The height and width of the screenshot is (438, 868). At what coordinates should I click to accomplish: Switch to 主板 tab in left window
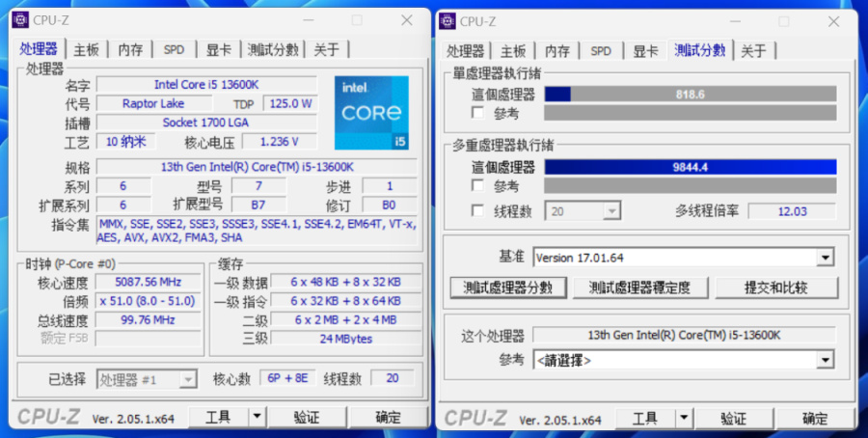point(86,50)
